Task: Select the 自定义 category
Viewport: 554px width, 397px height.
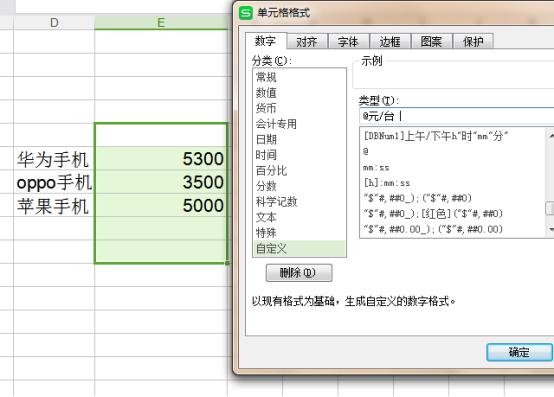Action: [299, 248]
